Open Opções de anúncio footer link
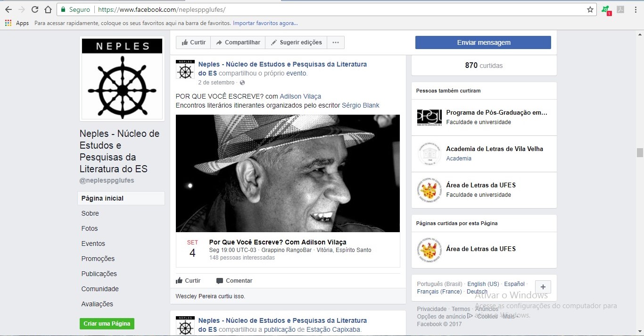 [441, 317]
